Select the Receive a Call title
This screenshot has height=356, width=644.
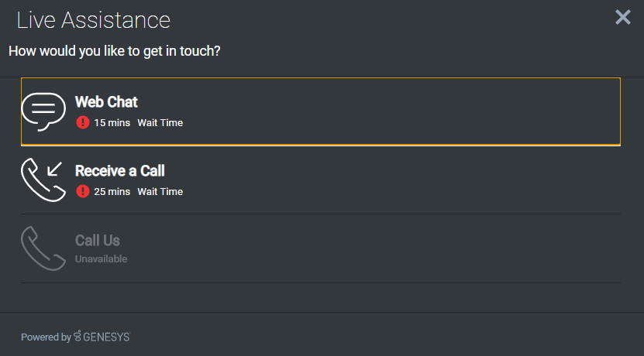tap(120, 170)
